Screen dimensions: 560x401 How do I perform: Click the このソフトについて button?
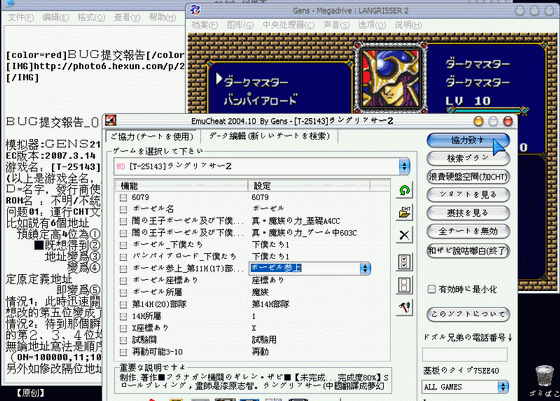click(x=468, y=314)
